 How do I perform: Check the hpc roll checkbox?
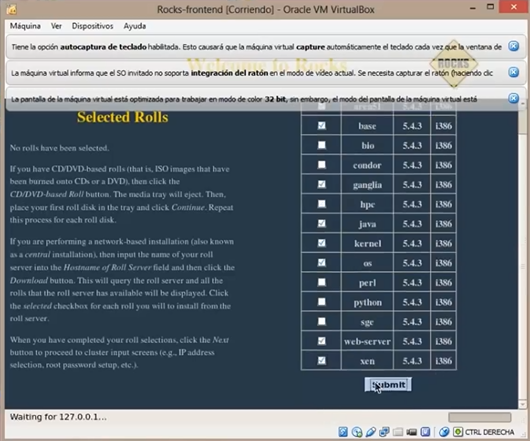pyautogui.click(x=321, y=204)
